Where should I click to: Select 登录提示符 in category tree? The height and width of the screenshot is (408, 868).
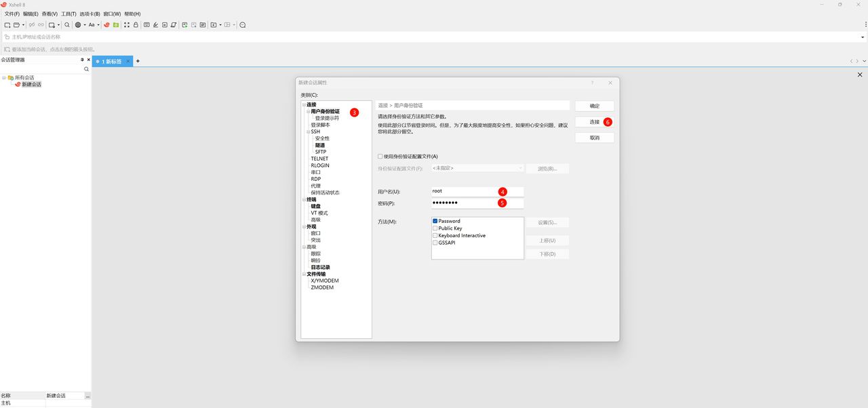(327, 118)
